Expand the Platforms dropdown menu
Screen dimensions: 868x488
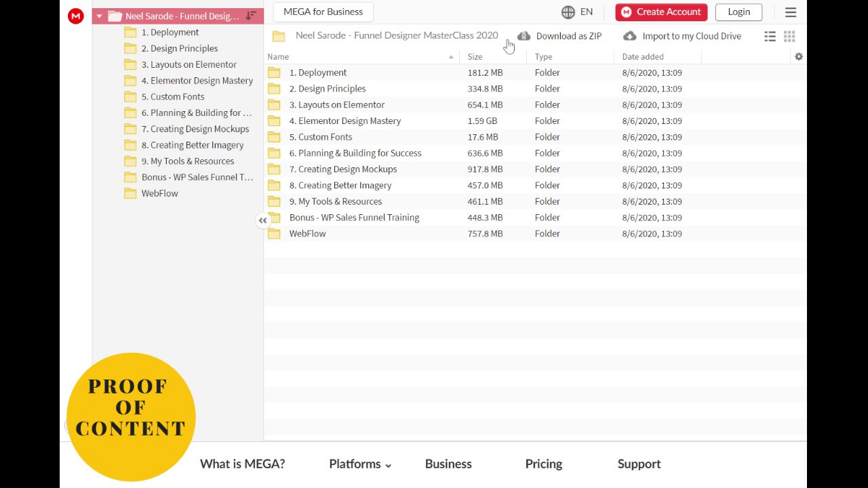360,464
